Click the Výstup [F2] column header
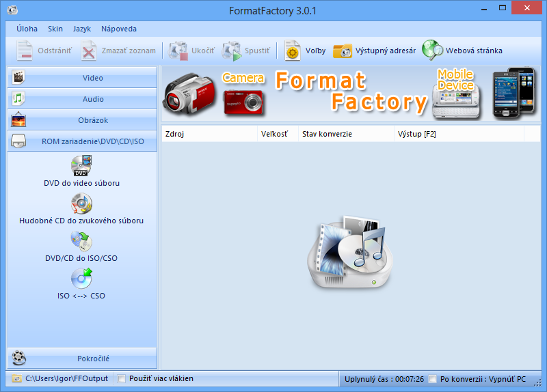The image size is (547, 392). (x=459, y=134)
